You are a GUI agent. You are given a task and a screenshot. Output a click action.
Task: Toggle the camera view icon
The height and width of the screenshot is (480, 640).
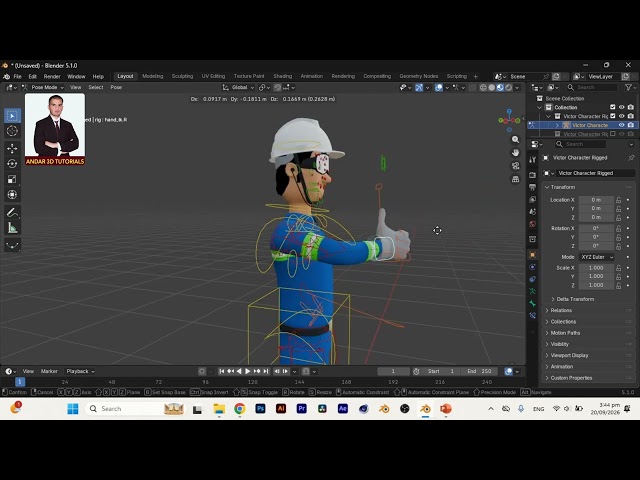point(516,166)
